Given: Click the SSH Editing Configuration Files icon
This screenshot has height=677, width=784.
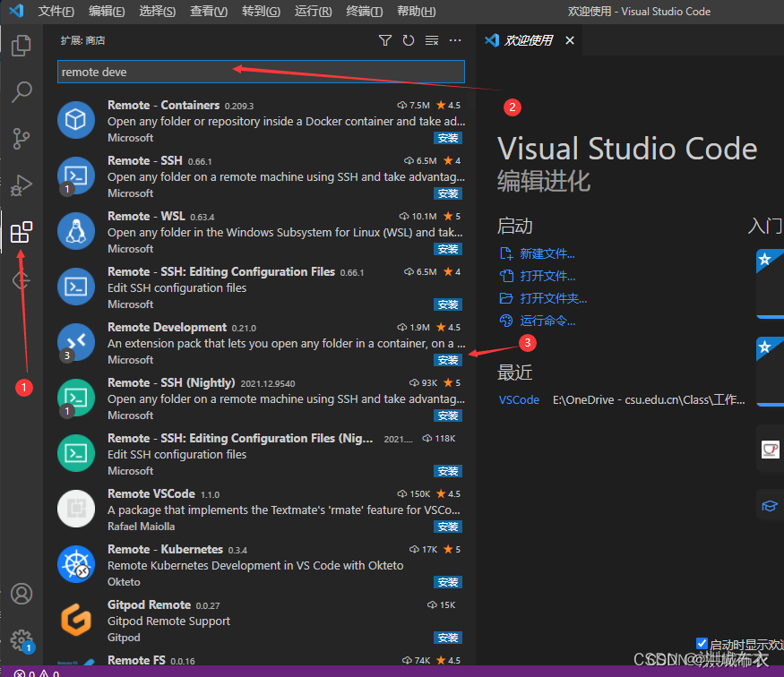Looking at the screenshot, I should pos(76,287).
